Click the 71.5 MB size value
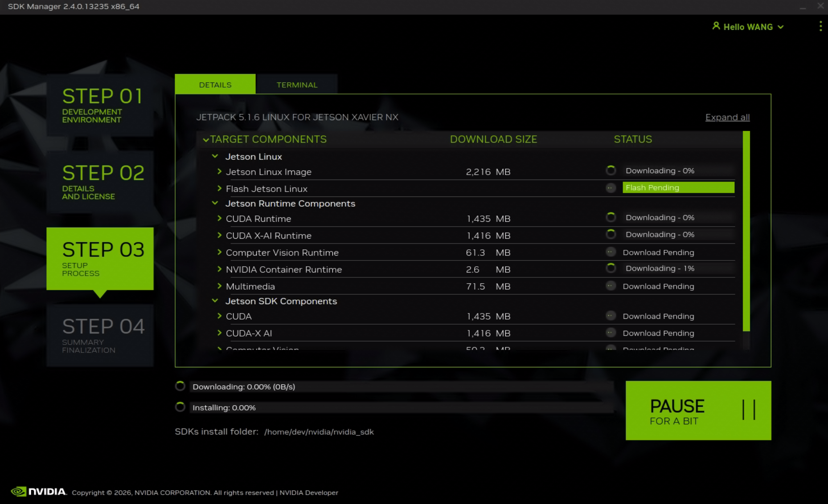Viewport: 828px width, 504px height. pos(488,286)
